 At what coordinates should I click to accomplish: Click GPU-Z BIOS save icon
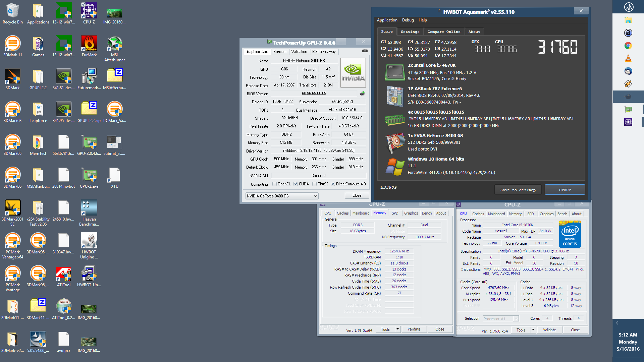click(x=362, y=94)
